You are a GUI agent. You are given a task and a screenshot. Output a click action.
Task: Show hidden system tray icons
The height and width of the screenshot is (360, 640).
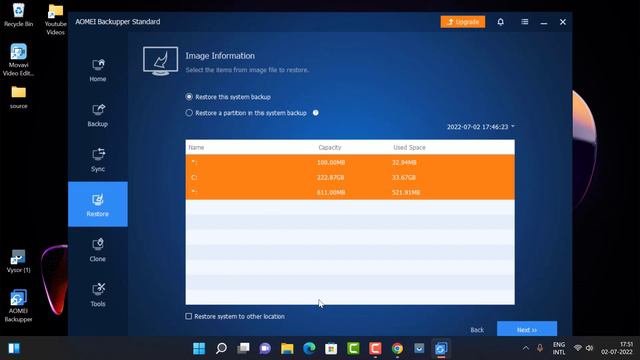point(526,348)
